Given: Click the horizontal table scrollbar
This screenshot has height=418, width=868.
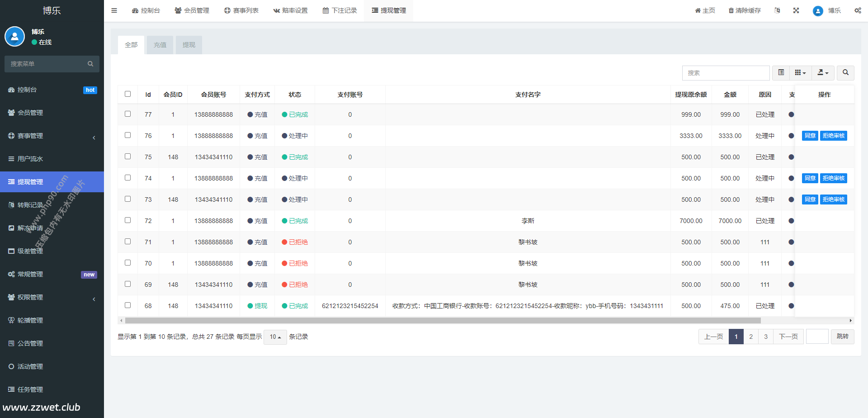Looking at the screenshot, I should point(443,320).
